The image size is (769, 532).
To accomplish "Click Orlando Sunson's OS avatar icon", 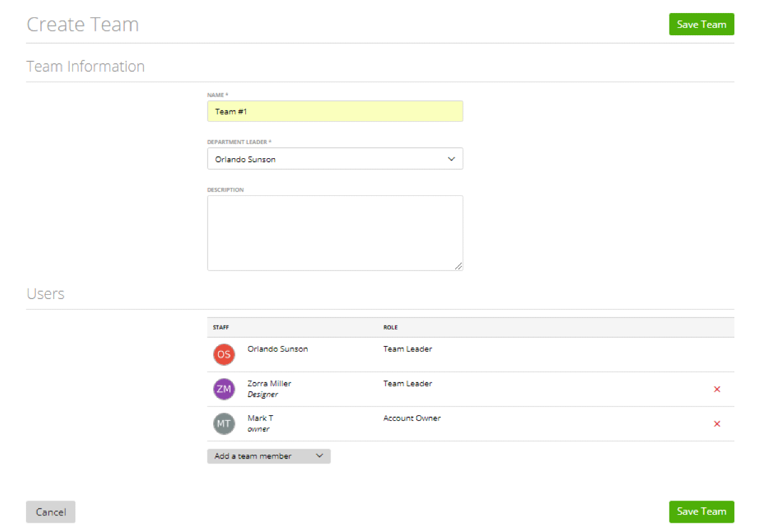I will pyautogui.click(x=224, y=354).
